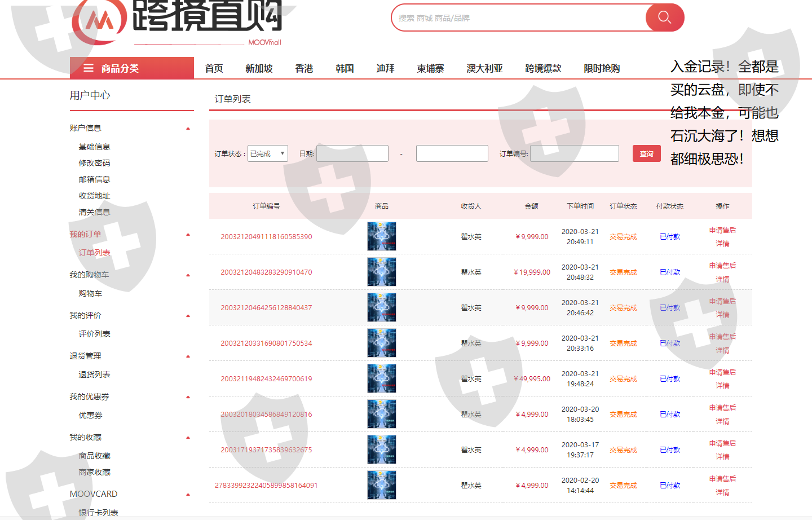The width and height of the screenshot is (812, 520).
Task: Click 申请售后 for the 2020-03-17 order
Action: point(722,443)
